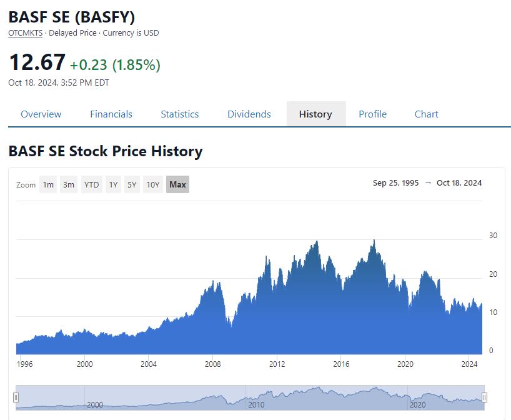This screenshot has width=511, height=420.
Task: Zoom chart to YTD range
Action: (92, 184)
